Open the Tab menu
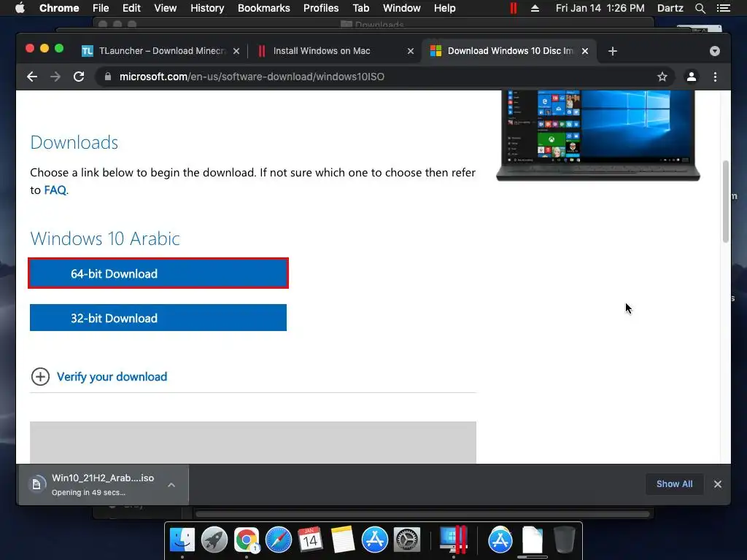Viewport: 747px width, 560px height. point(360,8)
